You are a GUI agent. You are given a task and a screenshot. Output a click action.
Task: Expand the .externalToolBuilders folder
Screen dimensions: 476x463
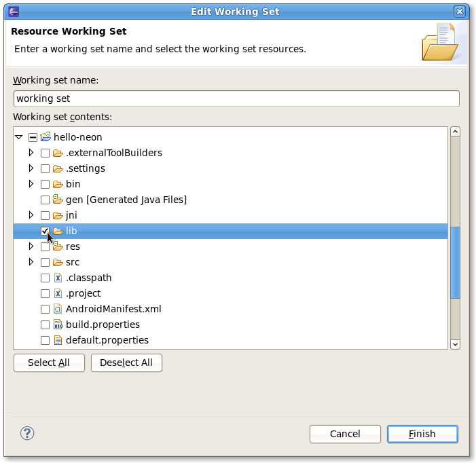[x=31, y=153]
